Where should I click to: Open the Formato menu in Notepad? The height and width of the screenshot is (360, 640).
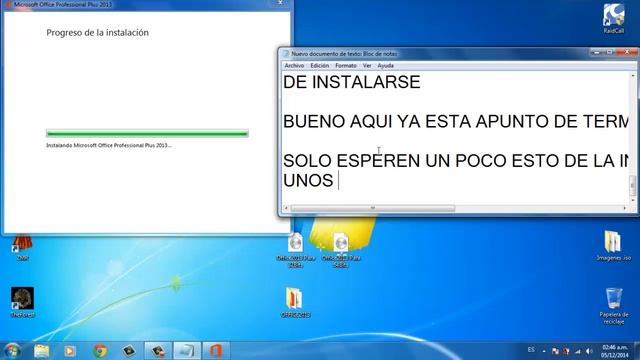(346, 66)
